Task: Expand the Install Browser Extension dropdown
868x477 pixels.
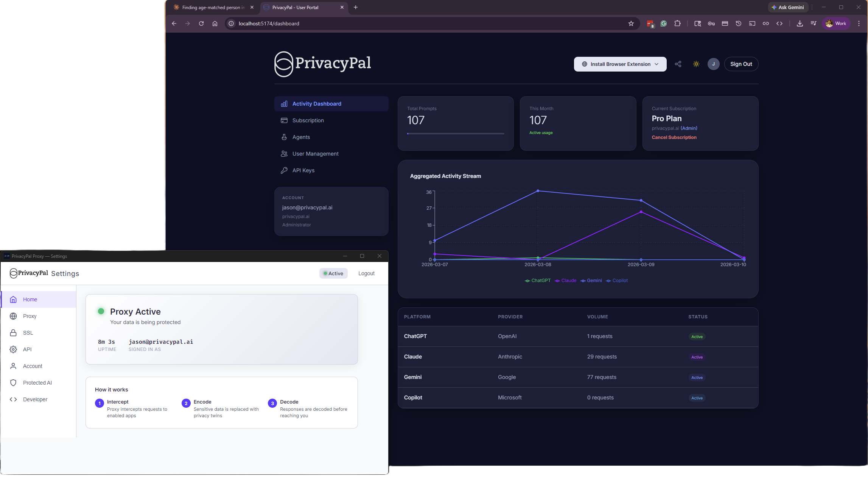Action: [x=620, y=64]
